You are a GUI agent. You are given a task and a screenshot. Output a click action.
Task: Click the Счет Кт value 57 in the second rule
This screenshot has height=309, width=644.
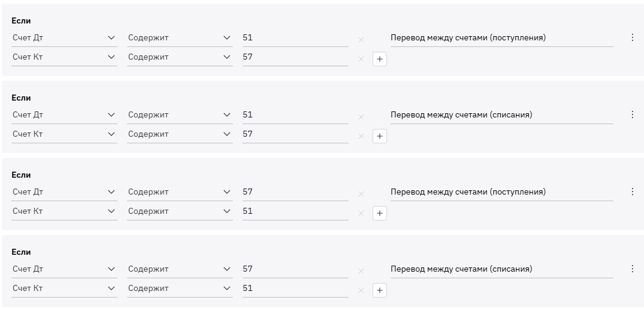coord(295,134)
